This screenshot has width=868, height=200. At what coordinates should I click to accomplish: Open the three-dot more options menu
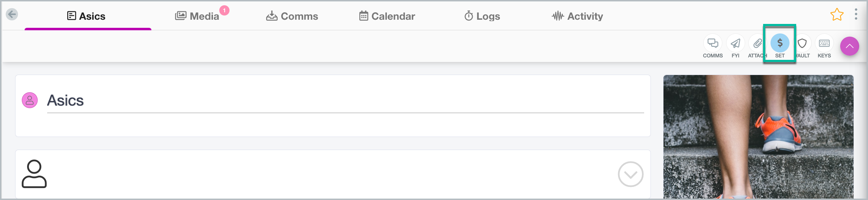coord(856,14)
